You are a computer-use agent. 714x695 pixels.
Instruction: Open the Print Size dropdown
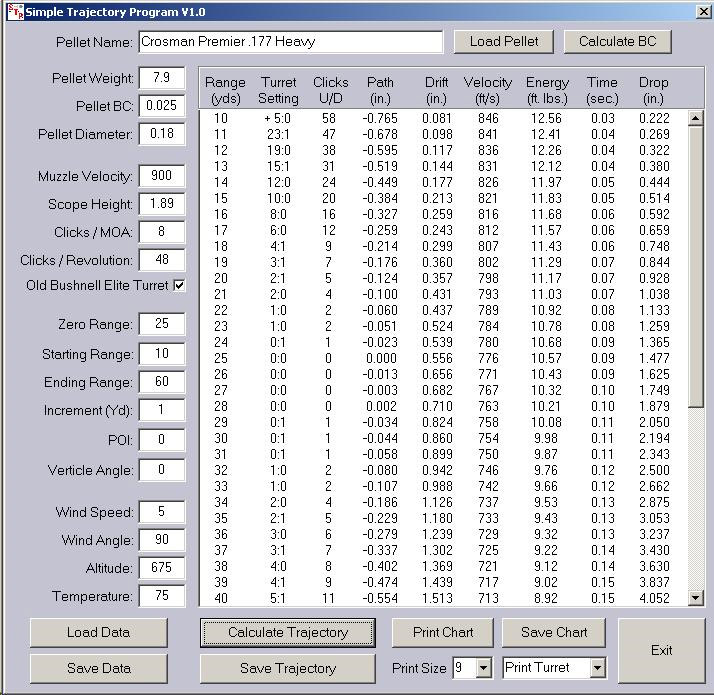484,668
